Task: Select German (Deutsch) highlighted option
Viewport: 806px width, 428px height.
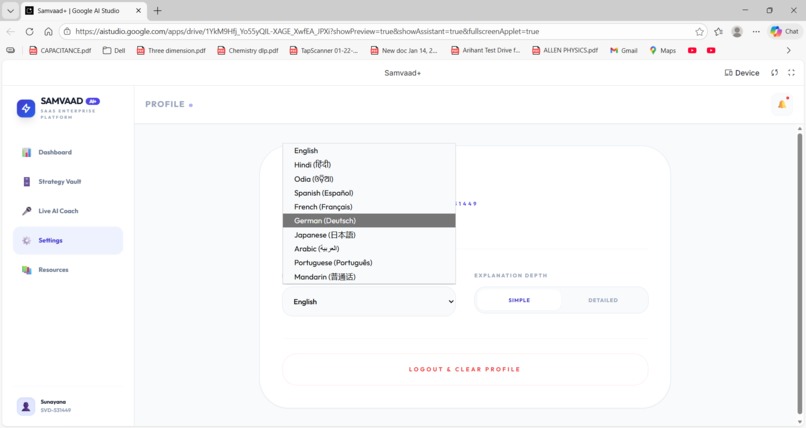Action: (x=369, y=221)
